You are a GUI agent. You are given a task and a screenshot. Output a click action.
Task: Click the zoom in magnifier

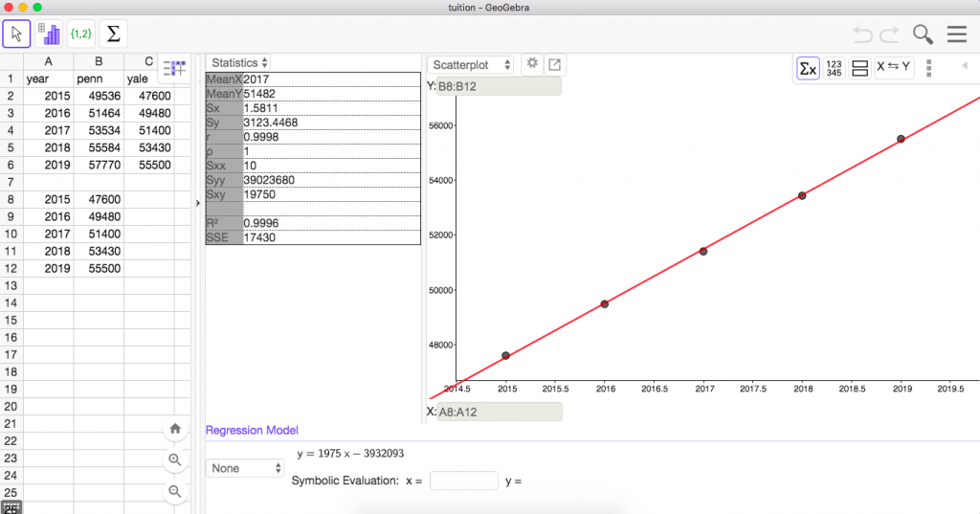(x=175, y=460)
